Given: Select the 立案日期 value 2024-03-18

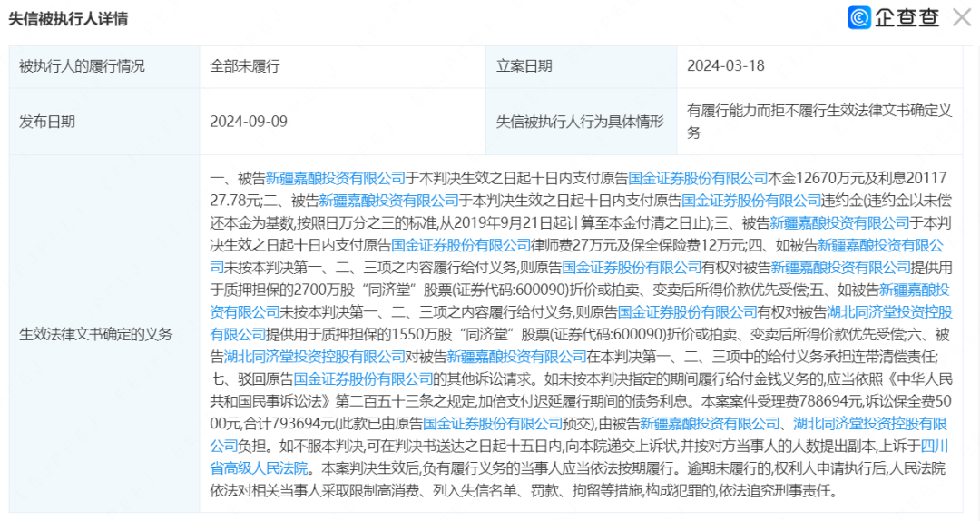Looking at the screenshot, I should 726,65.
